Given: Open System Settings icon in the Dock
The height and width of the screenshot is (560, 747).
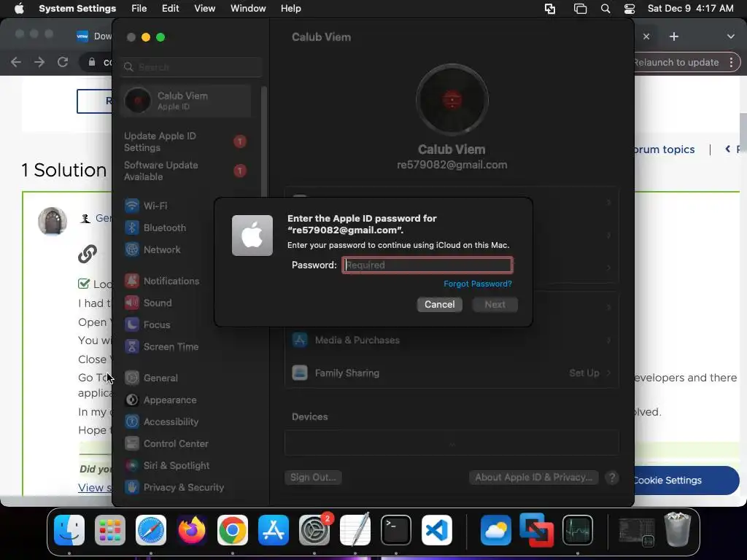Looking at the screenshot, I should coord(314,530).
